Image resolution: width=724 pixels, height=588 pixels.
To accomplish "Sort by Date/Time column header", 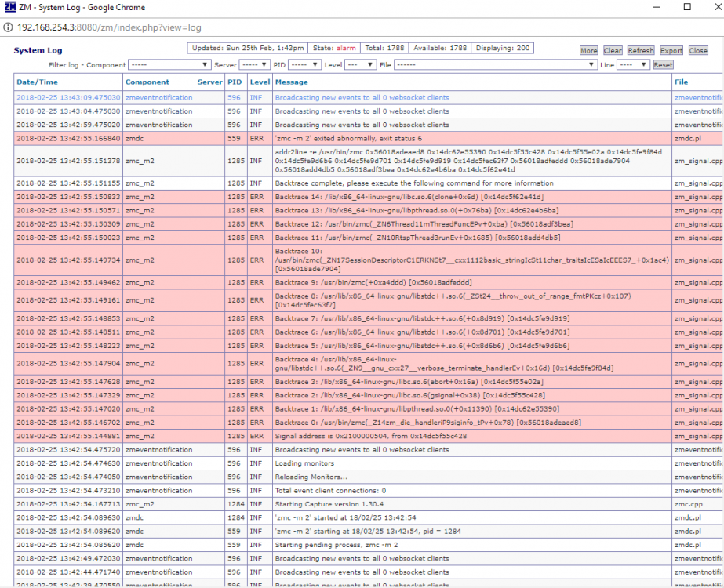I will (x=38, y=82).
